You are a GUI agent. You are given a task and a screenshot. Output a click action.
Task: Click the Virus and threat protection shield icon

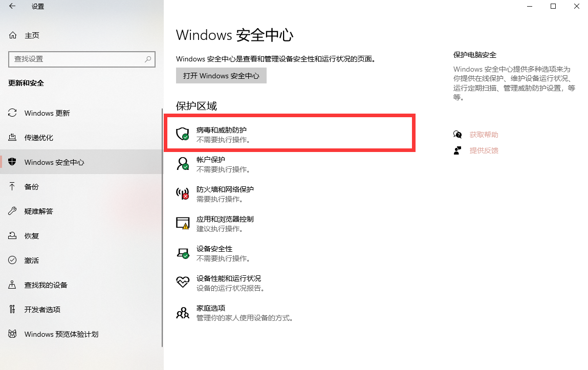coord(183,134)
